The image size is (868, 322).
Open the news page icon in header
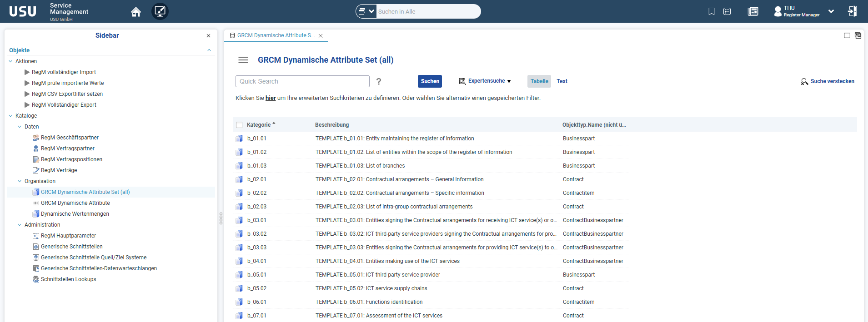753,11
